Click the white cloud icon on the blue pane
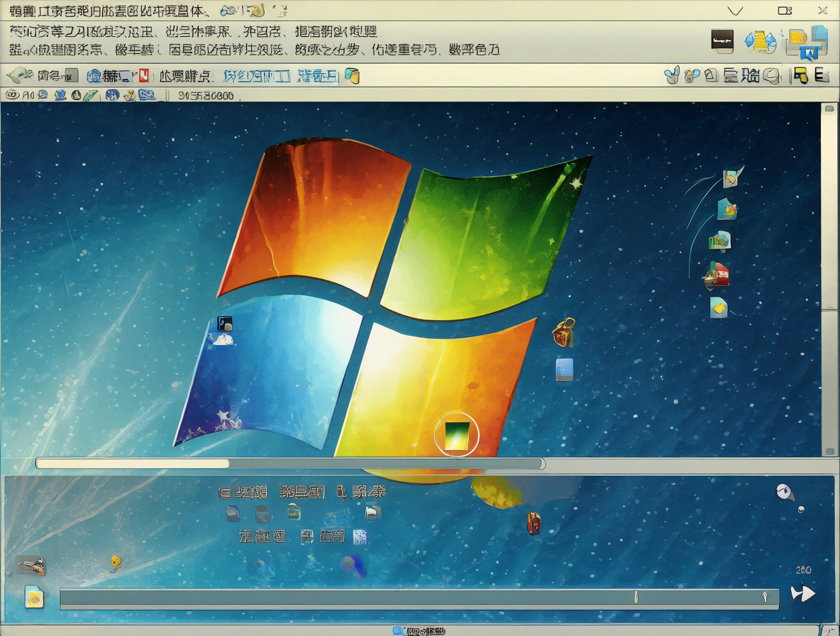This screenshot has width=840, height=636. tap(223, 339)
